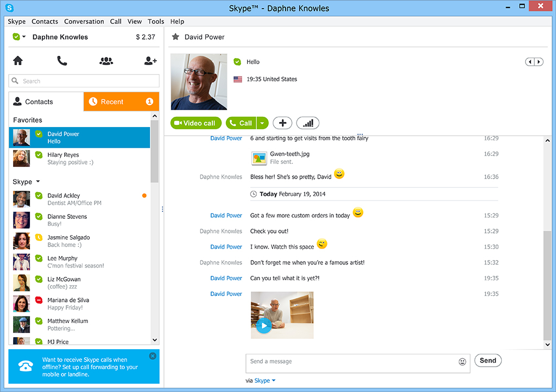Click David Power's online status icon in header

click(237, 62)
